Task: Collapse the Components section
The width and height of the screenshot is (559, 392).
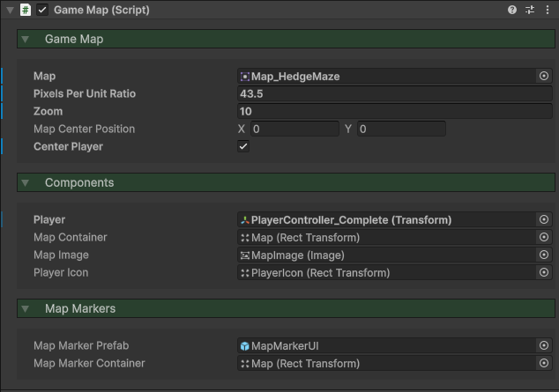Action: point(26,183)
